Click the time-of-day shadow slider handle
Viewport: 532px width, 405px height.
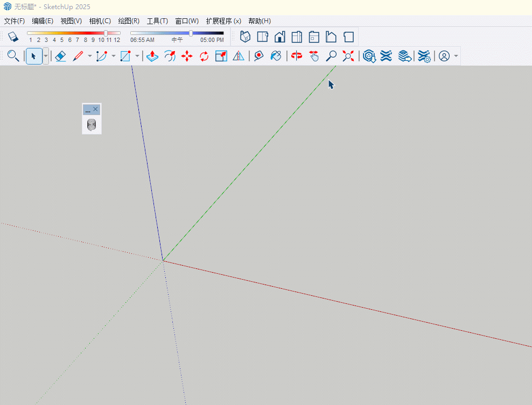point(191,33)
